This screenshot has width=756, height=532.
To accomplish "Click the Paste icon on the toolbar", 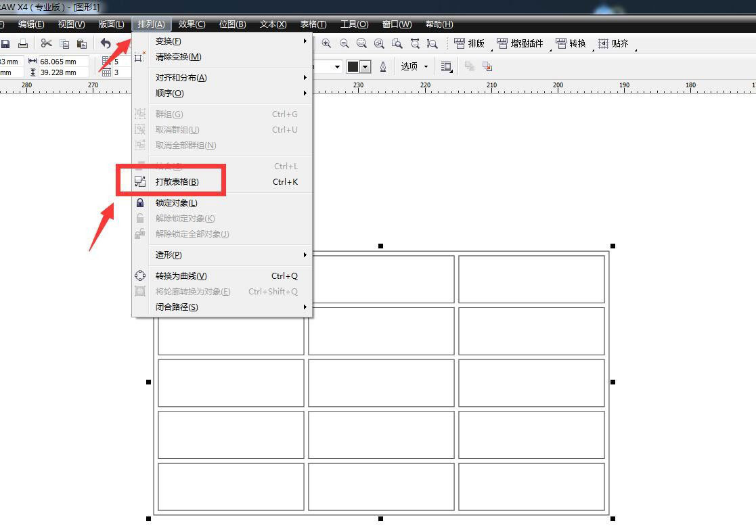I will click(x=81, y=43).
